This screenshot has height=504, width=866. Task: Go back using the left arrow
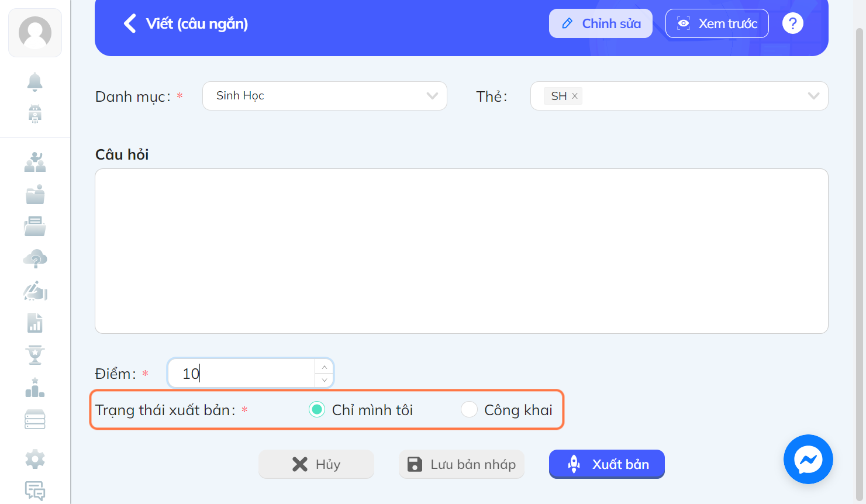click(x=130, y=23)
